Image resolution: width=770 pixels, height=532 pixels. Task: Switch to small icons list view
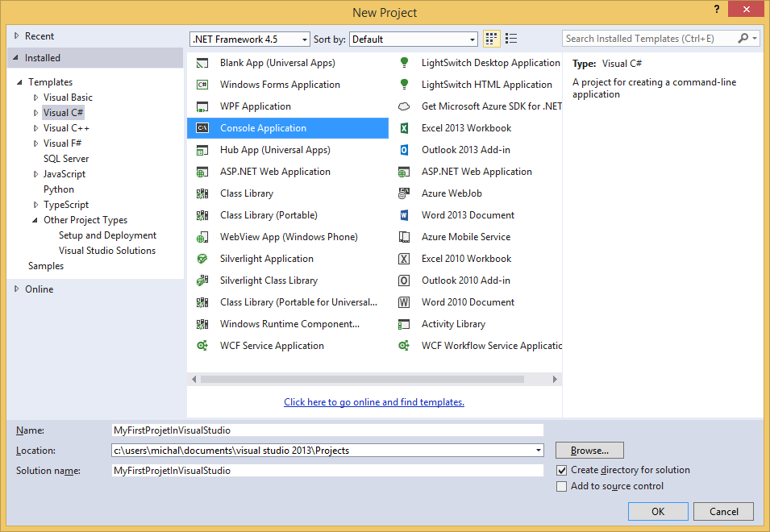coord(510,38)
